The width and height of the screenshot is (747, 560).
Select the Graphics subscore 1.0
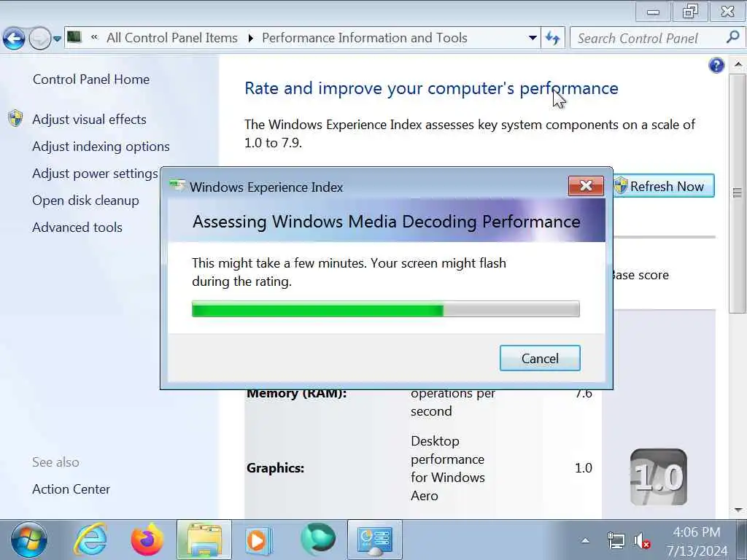pyautogui.click(x=583, y=468)
